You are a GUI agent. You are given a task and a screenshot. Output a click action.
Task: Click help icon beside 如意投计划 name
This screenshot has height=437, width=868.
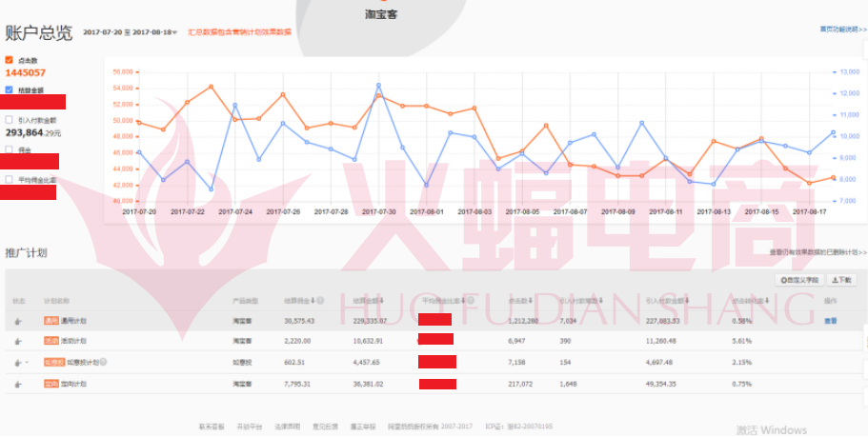(104, 363)
